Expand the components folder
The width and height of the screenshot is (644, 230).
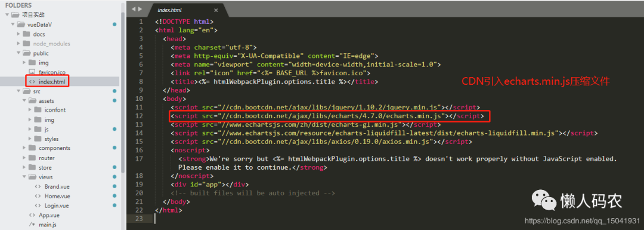coord(24,148)
